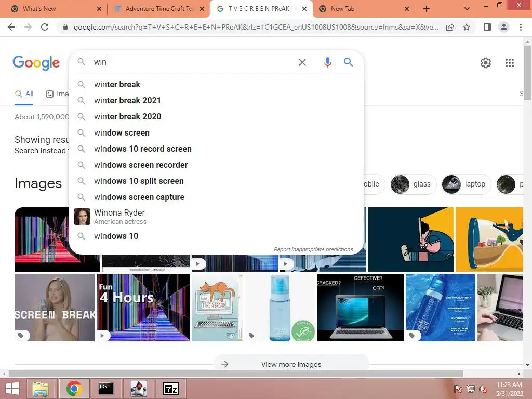Click the address bar URL

256,27
